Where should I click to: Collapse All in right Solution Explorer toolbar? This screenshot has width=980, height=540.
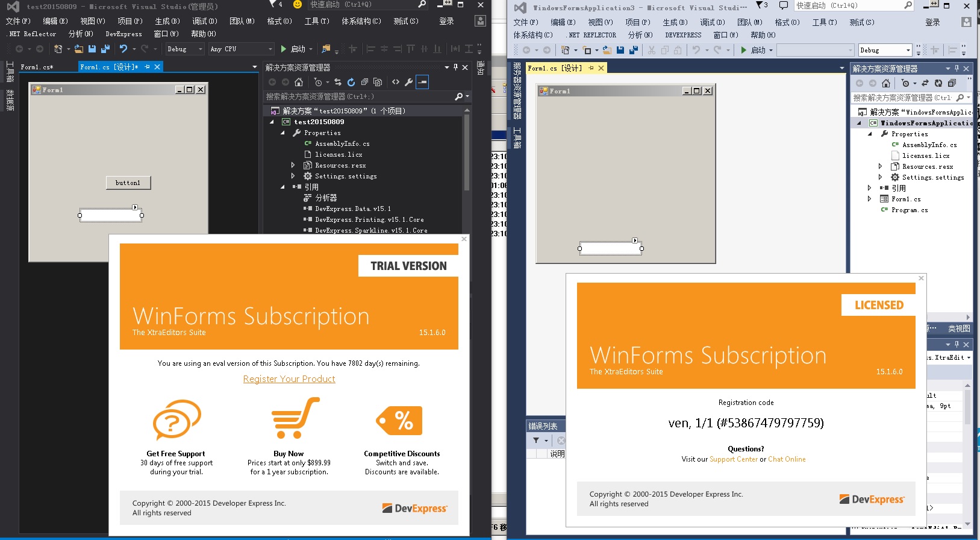[x=952, y=83]
